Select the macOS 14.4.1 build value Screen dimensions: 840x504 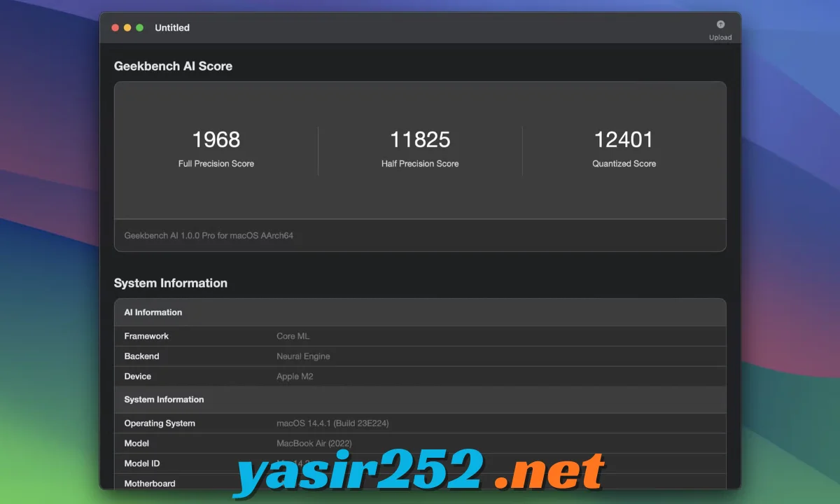[332, 423]
